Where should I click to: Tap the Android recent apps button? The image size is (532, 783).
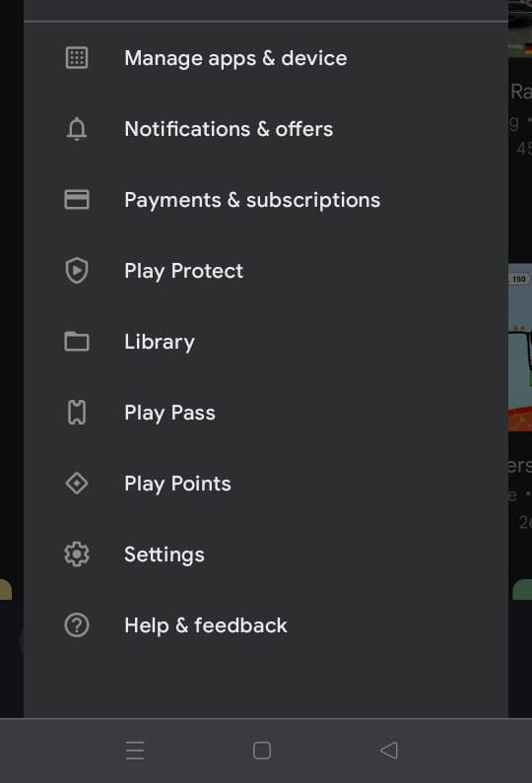(135, 750)
